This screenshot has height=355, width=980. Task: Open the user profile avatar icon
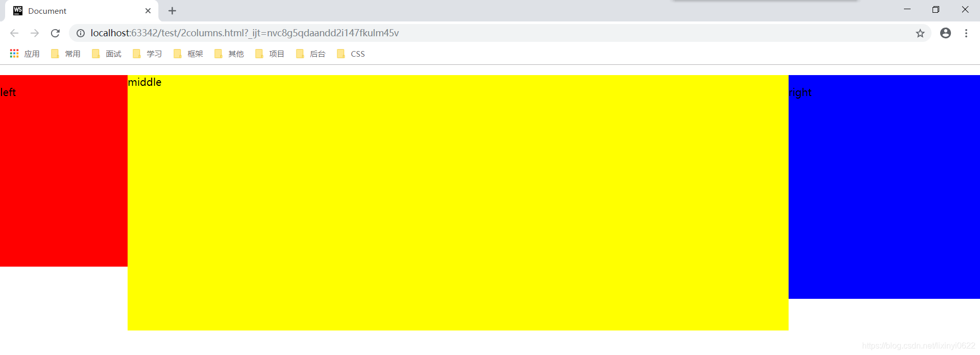pyautogui.click(x=945, y=33)
